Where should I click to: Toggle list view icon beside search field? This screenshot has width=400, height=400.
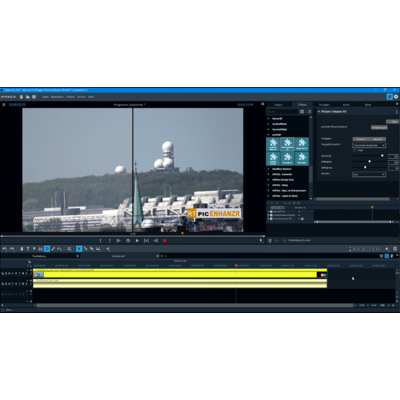coord(309,112)
